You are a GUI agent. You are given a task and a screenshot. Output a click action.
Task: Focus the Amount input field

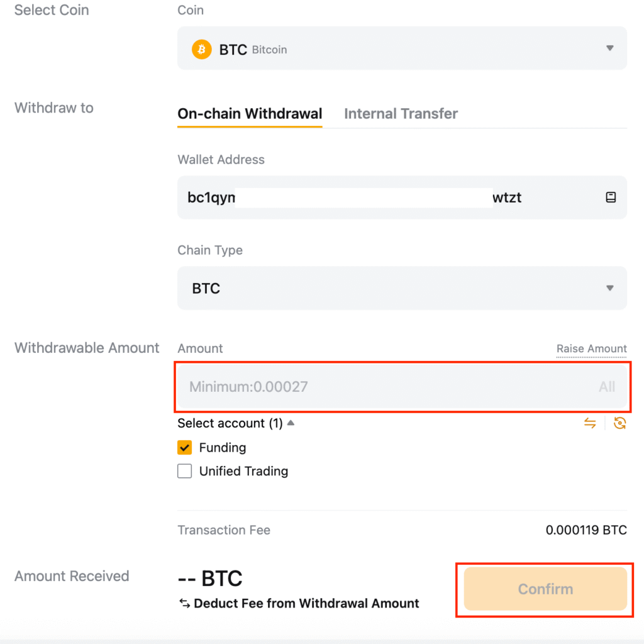tap(377, 387)
